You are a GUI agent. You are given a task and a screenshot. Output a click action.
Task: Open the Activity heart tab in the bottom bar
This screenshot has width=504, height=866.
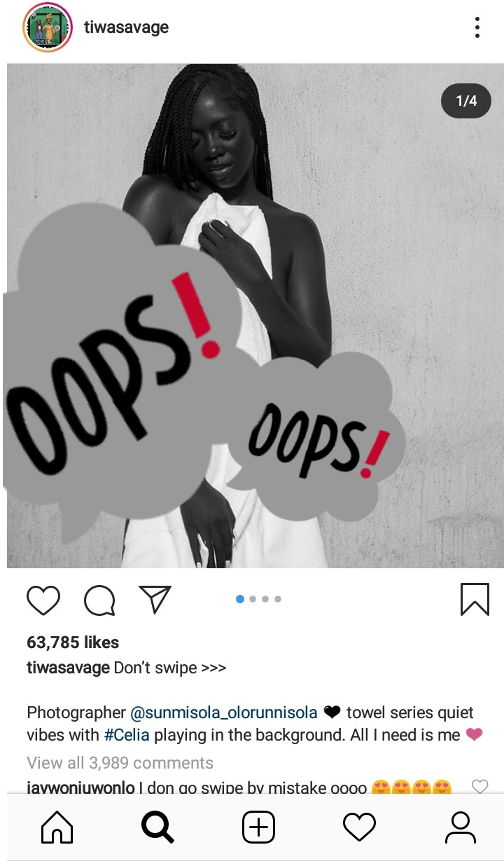tap(360, 827)
